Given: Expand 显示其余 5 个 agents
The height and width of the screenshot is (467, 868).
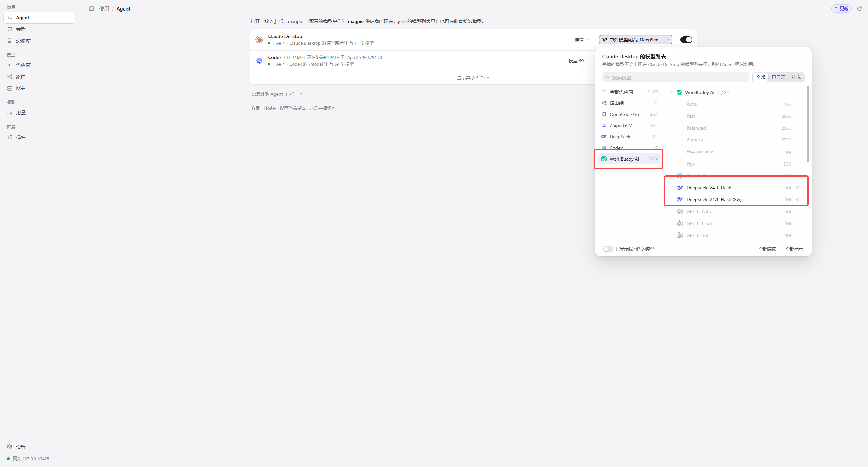Looking at the screenshot, I should click(473, 78).
